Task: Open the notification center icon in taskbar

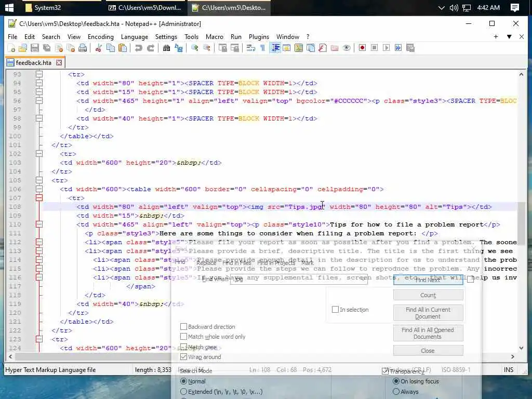Action: tap(515, 7)
